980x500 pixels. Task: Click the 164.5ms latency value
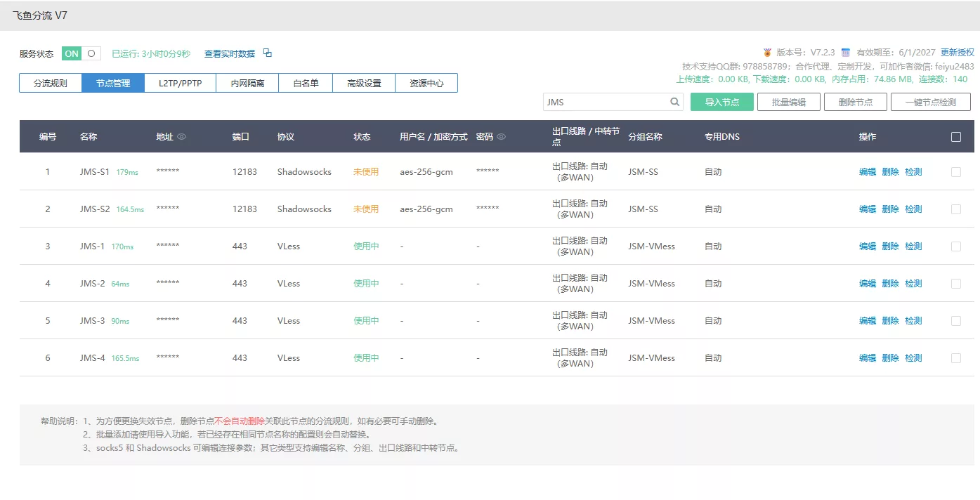point(130,209)
